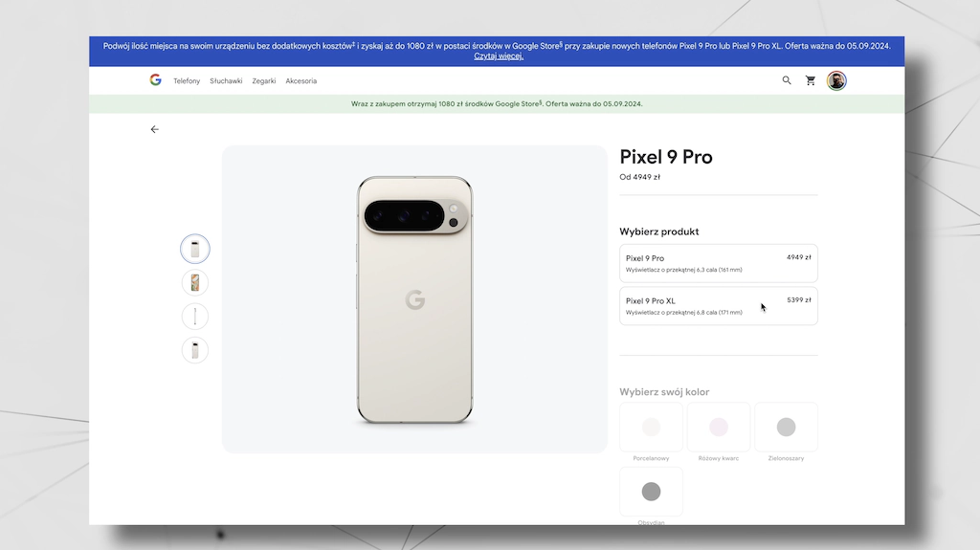
Task: Open the search magnifier icon
Action: pyautogui.click(x=787, y=80)
